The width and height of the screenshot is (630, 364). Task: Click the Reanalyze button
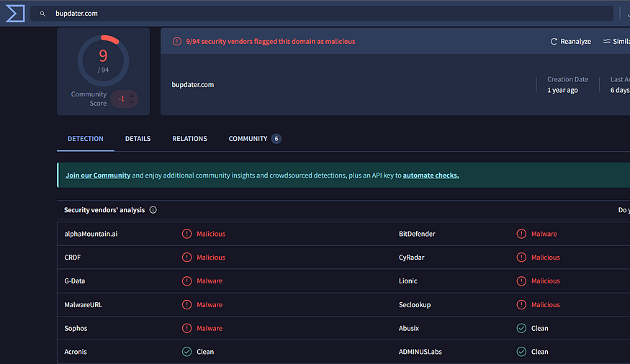click(570, 41)
